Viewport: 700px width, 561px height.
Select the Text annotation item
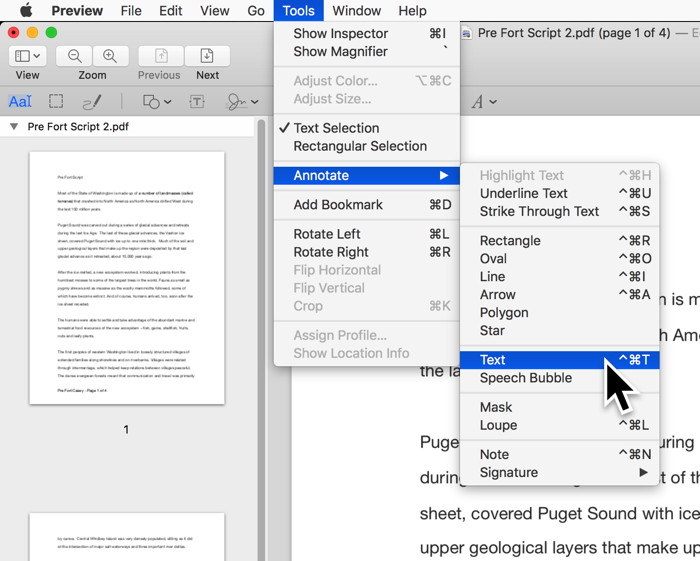point(559,360)
